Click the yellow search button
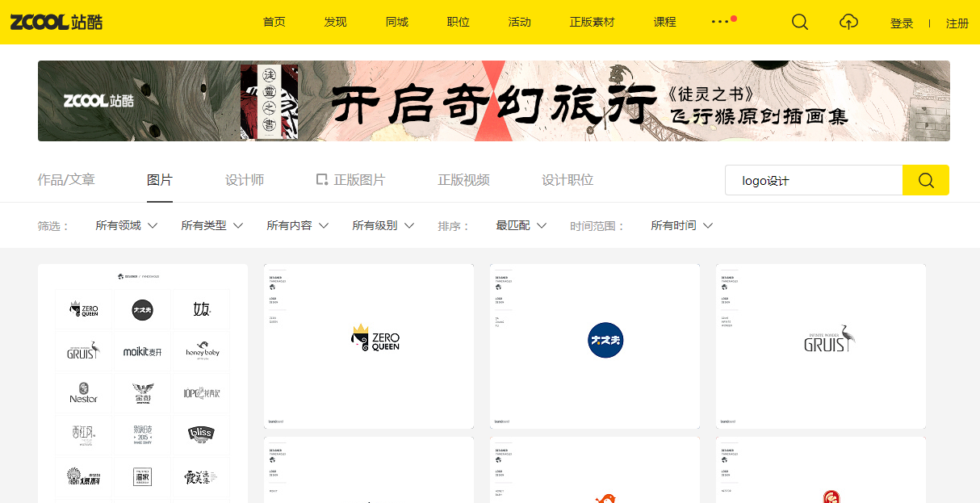 (x=926, y=180)
